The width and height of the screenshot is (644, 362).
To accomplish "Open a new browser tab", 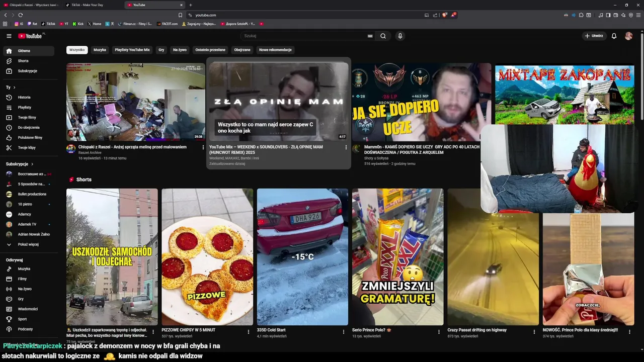I will click(x=190, y=5).
